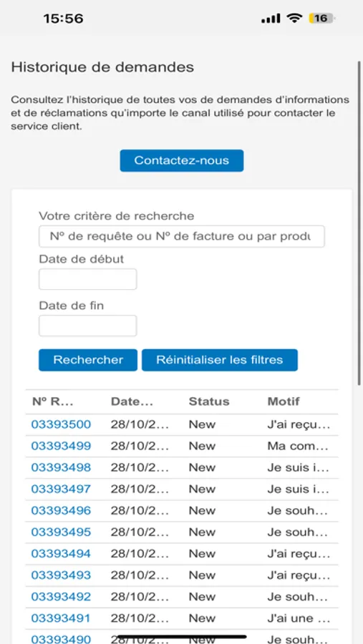Image resolution: width=363 pixels, height=644 pixels.
Task: Select the Date de fin field
Action: coord(88,326)
